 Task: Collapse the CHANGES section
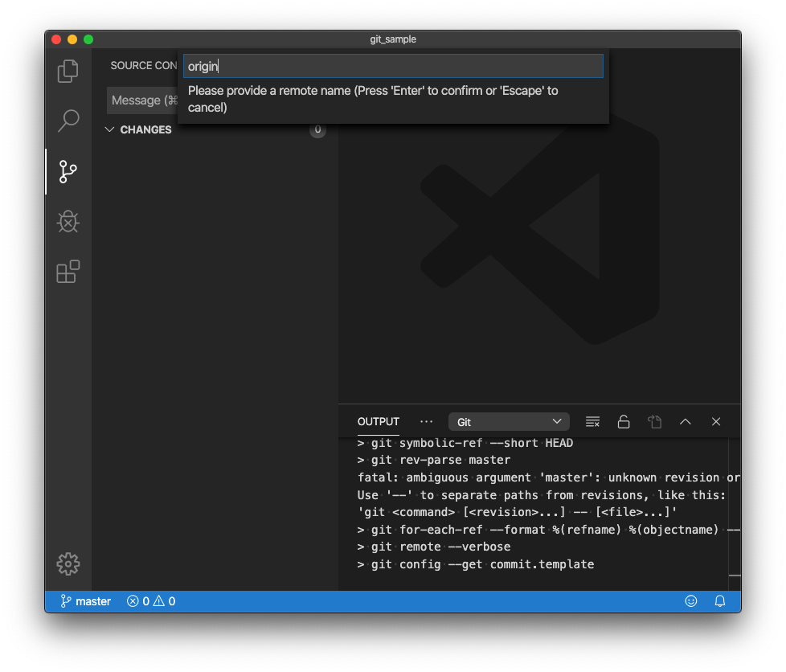coord(109,129)
